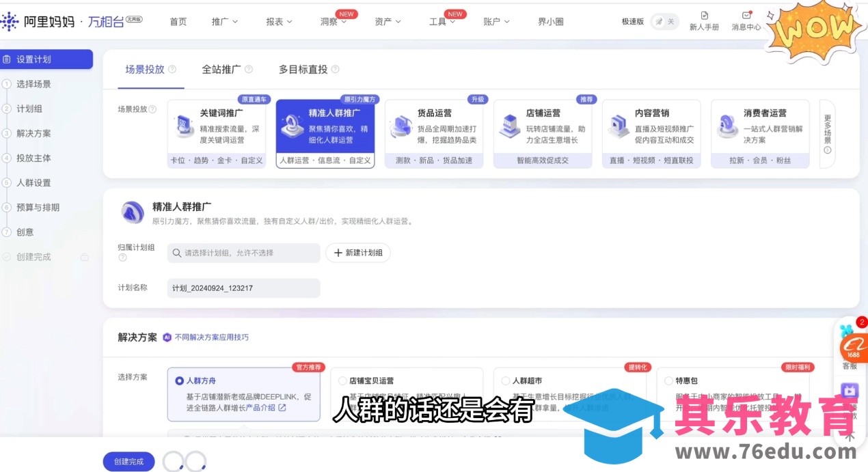Open 新人手册 via its document icon

705,15
